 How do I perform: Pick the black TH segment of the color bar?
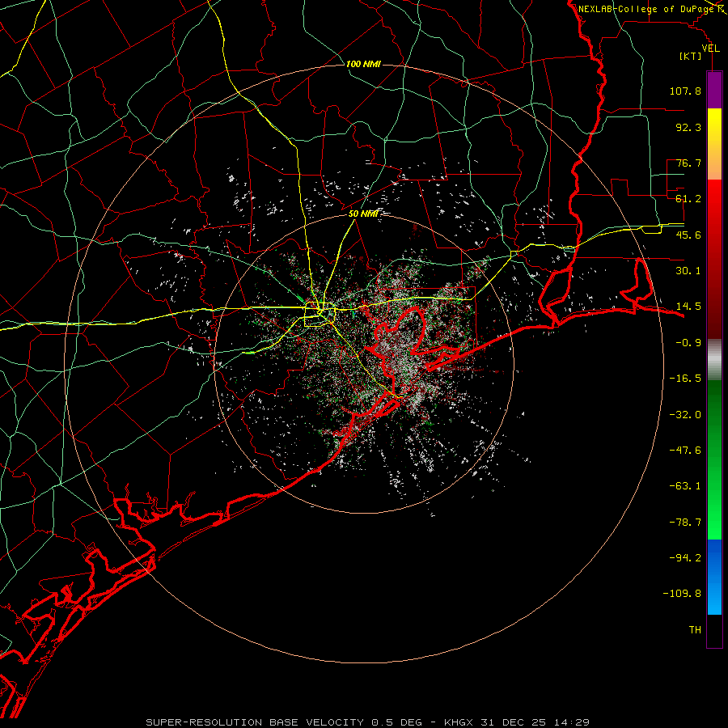coord(714,631)
